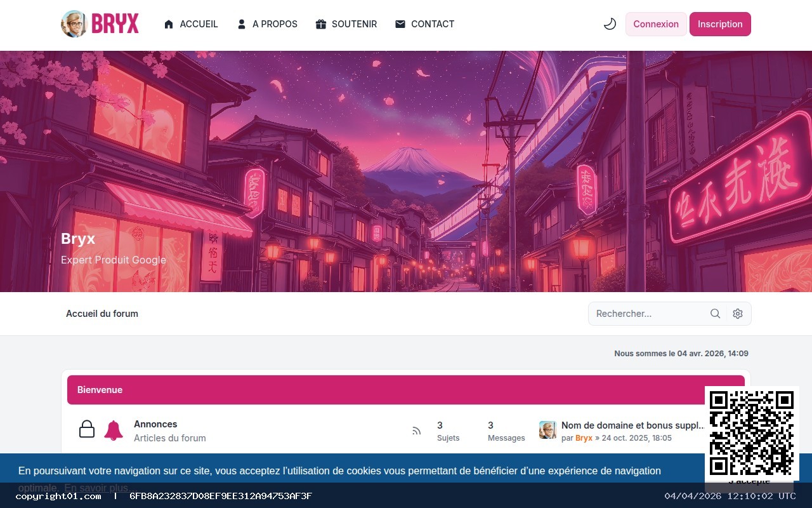This screenshot has width=812, height=508.
Task: Open the topic Nom de domaine et bonus
Action: tap(632, 425)
